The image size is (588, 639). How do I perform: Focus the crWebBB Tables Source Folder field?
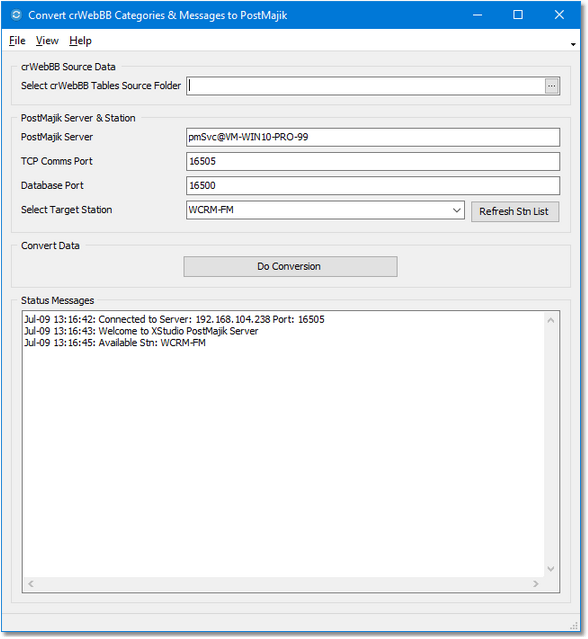366,86
